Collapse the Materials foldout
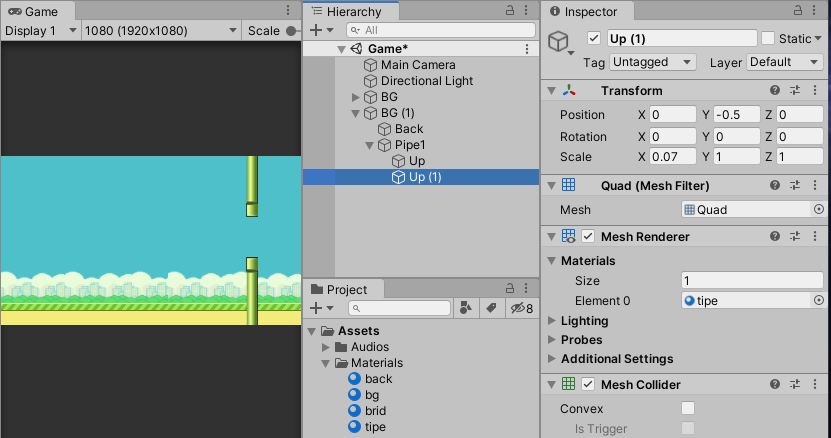The image size is (831, 438). click(552, 261)
